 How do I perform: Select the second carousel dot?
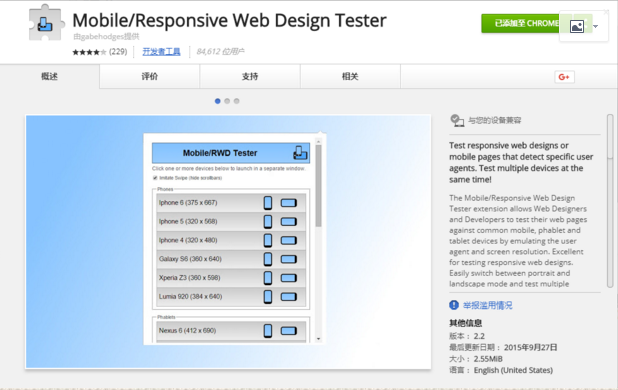pyautogui.click(x=227, y=101)
